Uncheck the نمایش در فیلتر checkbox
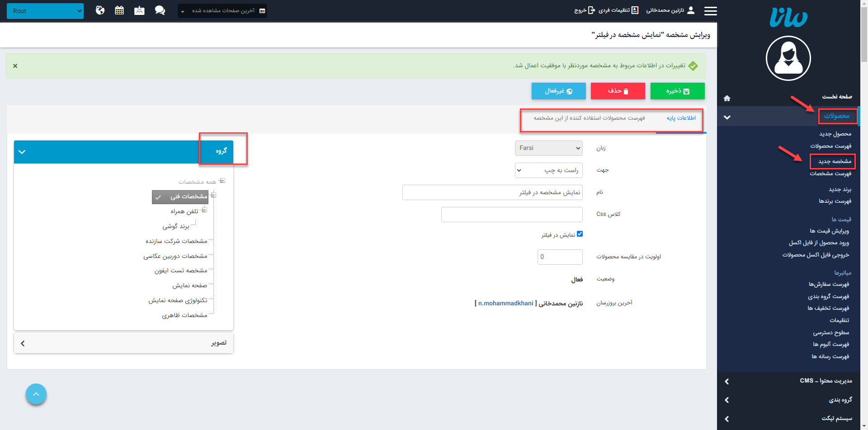The height and width of the screenshot is (430, 868). click(580, 234)
